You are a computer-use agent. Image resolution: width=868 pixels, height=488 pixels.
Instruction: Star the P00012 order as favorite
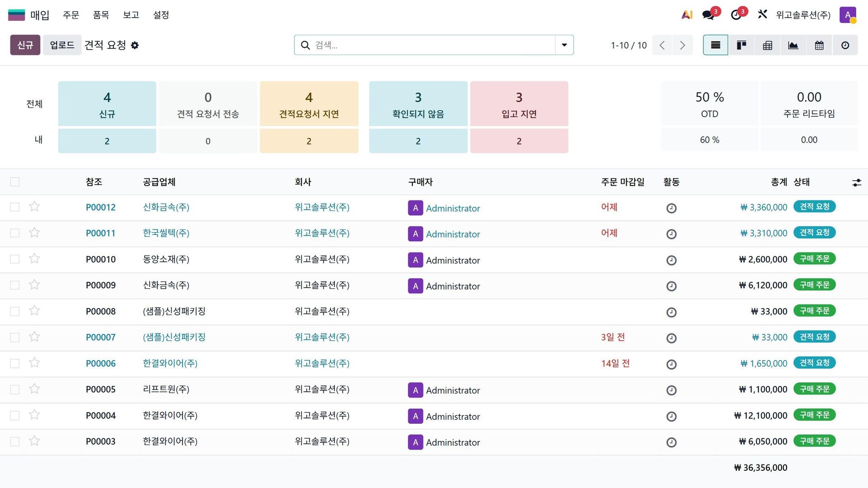pos(34,207)
